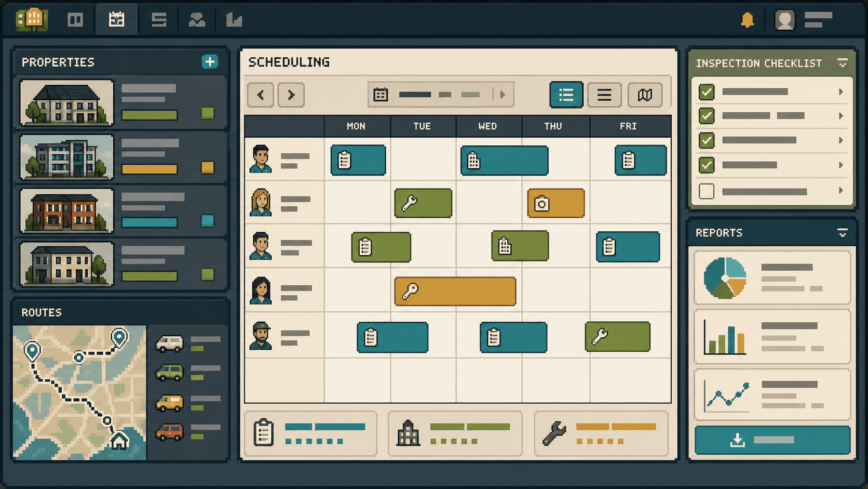Screen dimensions: 868x489
Task: Click the wrench maintenance summary card
Action: 601,433
